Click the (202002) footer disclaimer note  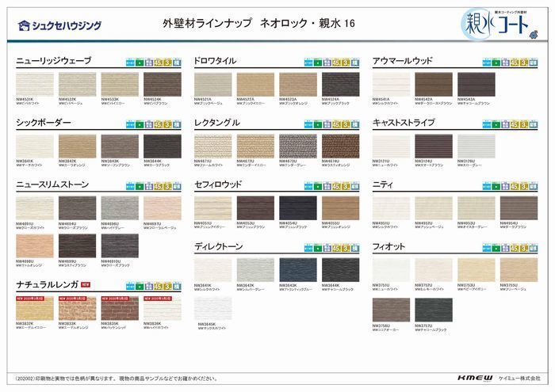coord(117,379)
